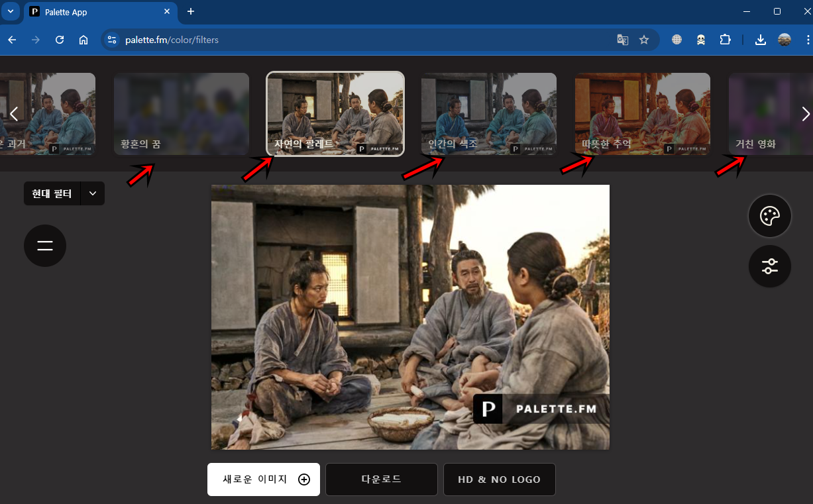Open the translate page icon

(x=623, y=40)
